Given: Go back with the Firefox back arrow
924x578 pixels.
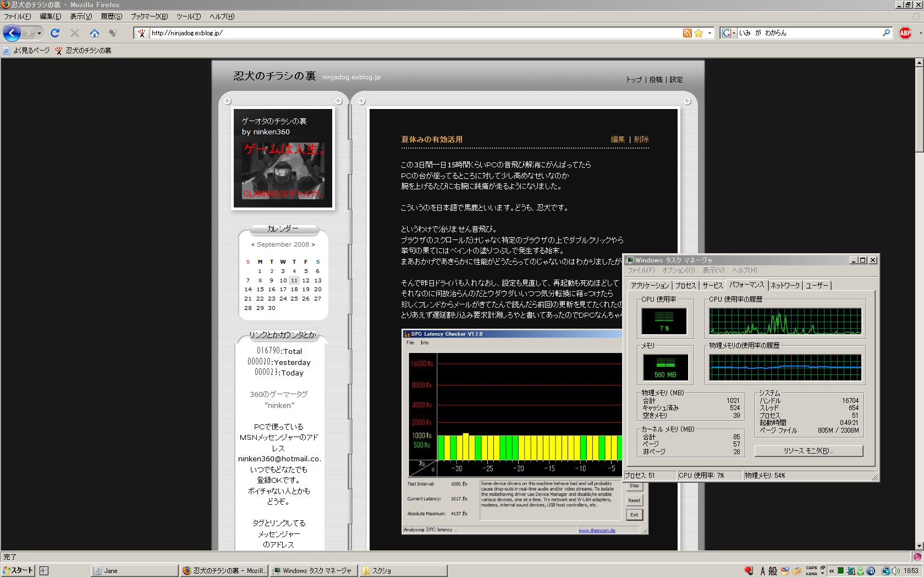Looking at the screenshot, I should 12,33.
